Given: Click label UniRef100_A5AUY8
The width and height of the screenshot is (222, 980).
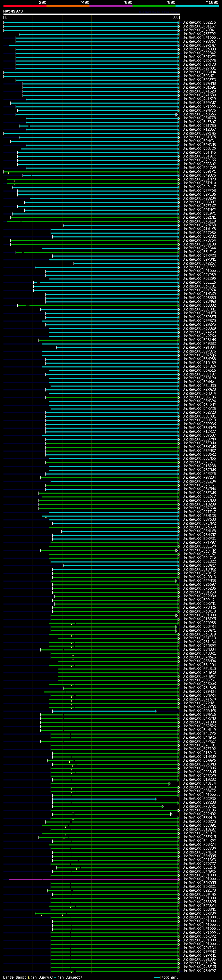Looking at the screenshot, I should [x=199, y=711].
